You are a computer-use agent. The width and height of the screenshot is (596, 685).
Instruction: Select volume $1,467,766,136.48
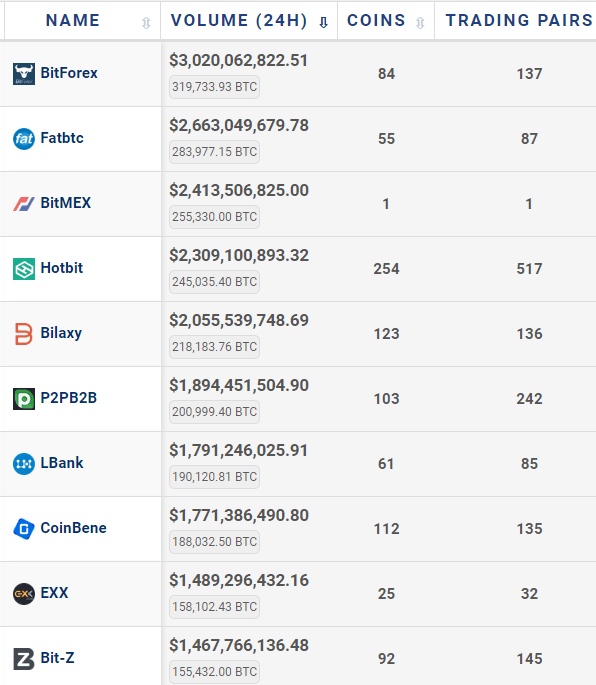(x=239, y=646)
